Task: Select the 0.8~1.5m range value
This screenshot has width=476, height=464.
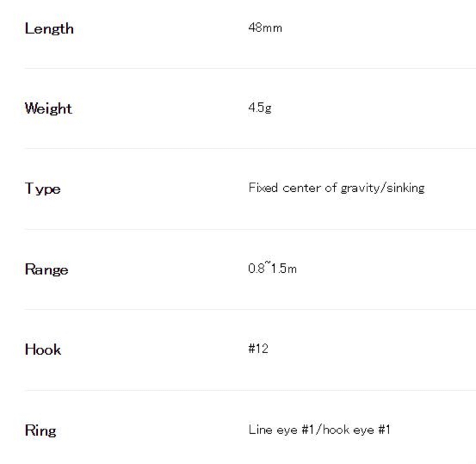Action: (x=272, y=269)
